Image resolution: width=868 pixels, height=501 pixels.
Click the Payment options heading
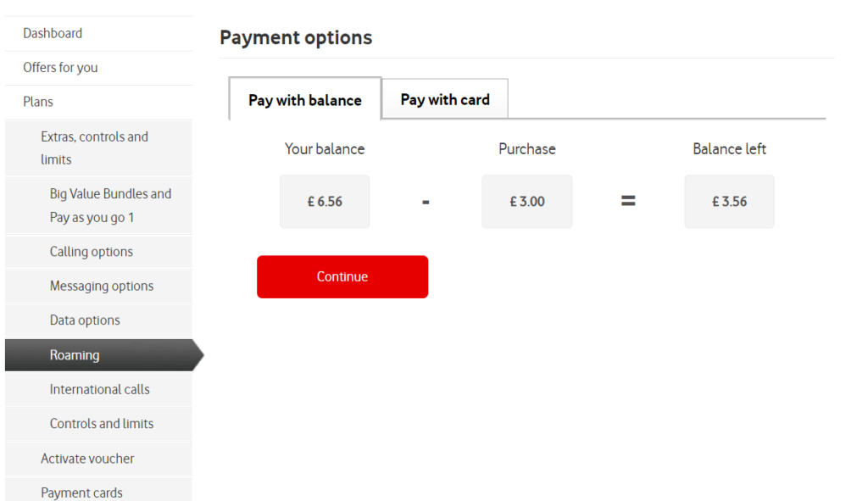pos(296,37)
